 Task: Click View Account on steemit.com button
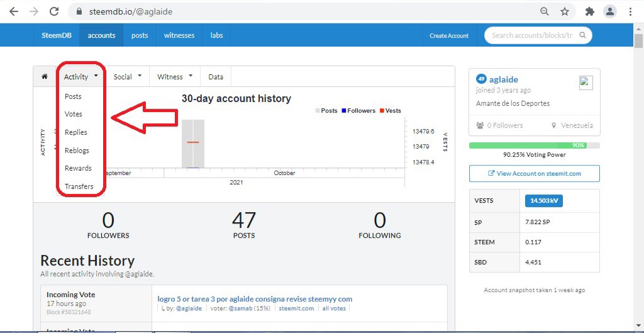(535, 174)
